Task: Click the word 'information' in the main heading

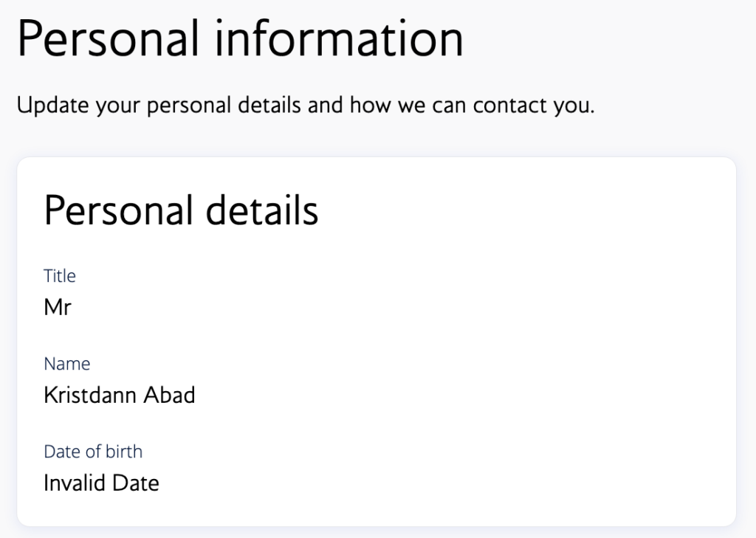Action: click(340, 38)
